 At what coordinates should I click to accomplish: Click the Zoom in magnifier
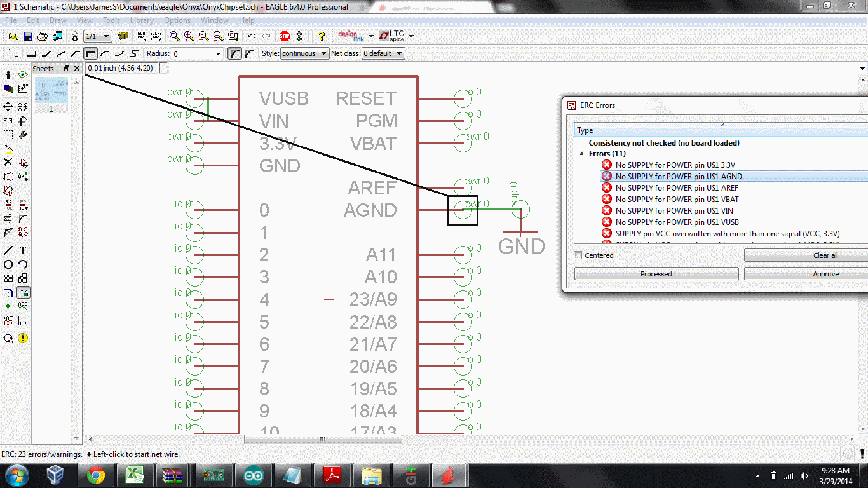(189, 36)
